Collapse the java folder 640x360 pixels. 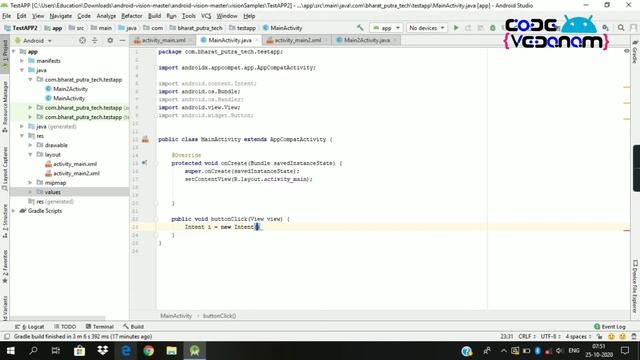(x=22, y=70)
